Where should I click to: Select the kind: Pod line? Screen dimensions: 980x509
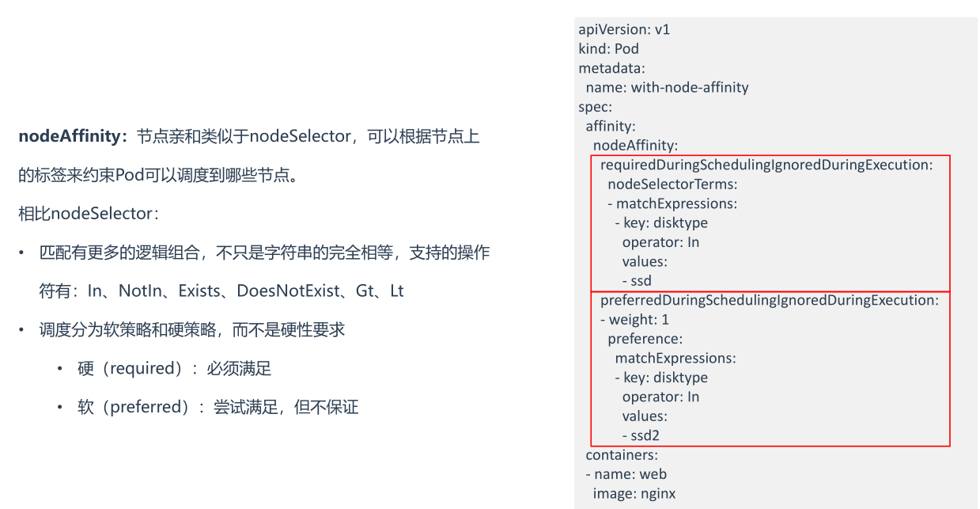click(608, 48)
